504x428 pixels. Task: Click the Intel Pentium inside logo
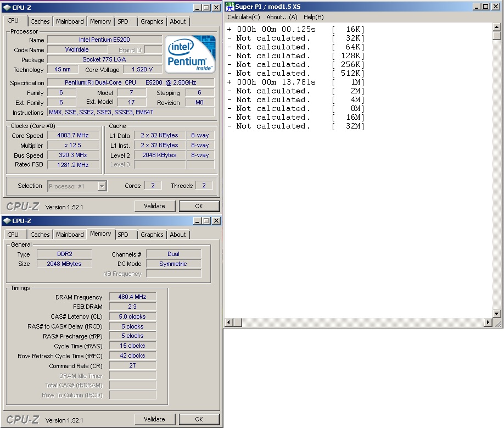[x=190, y=54]
